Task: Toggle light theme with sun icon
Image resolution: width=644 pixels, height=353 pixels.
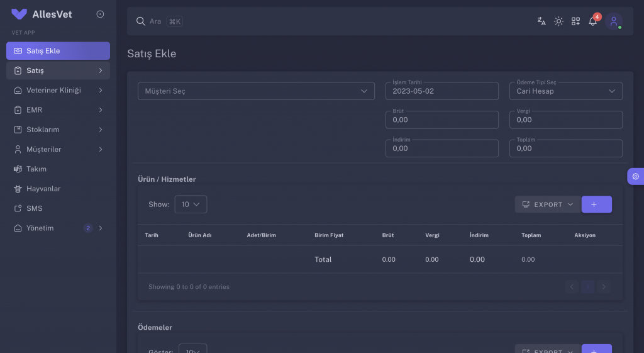Action: point(558,21)
